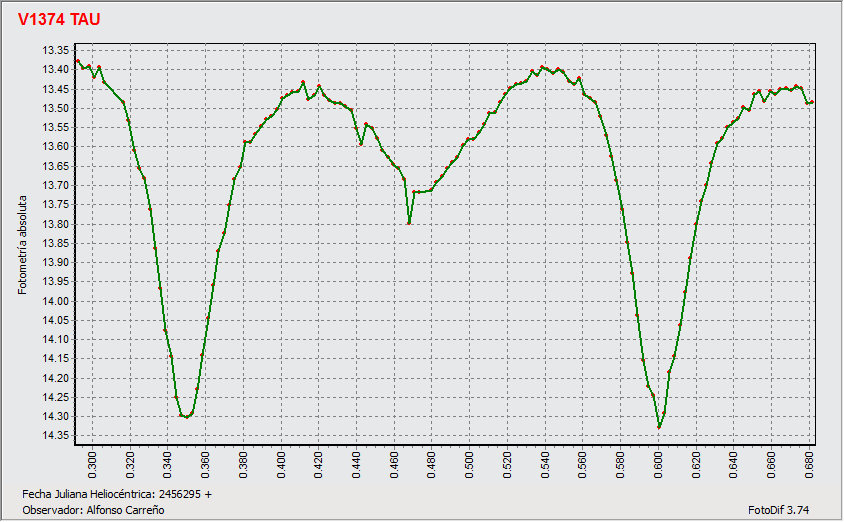Select the 13.80 y-axis tick label
The image size is (844, 522).
pyautogui.click(x=54, y=224)
